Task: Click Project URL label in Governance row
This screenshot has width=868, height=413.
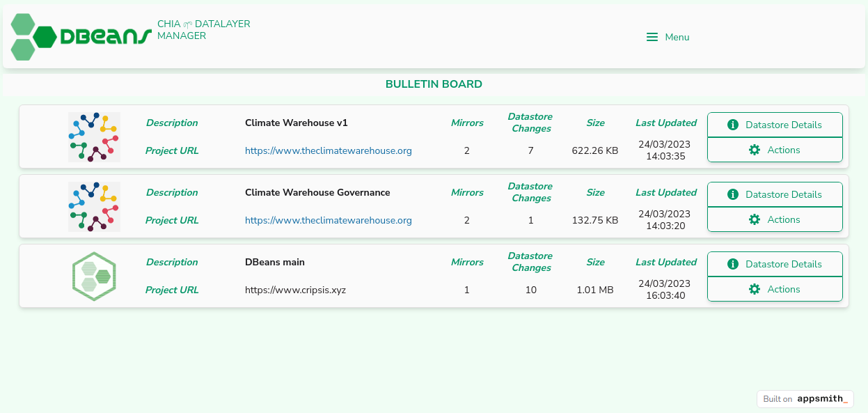Action: click(172, 220)
